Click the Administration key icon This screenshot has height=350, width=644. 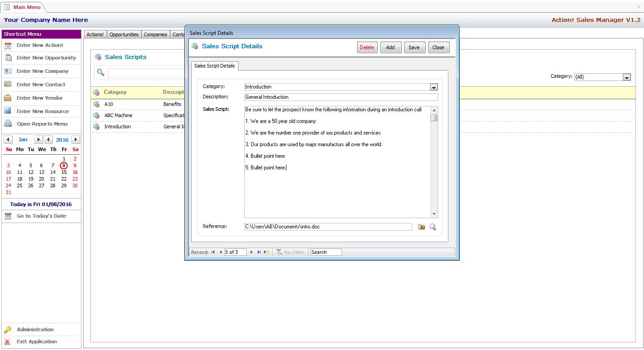[8, 330]
